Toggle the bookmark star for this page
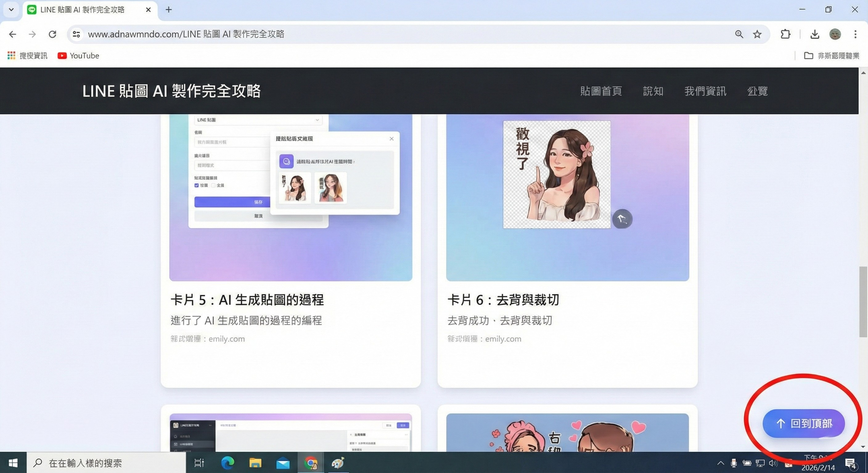 point(757,34)
